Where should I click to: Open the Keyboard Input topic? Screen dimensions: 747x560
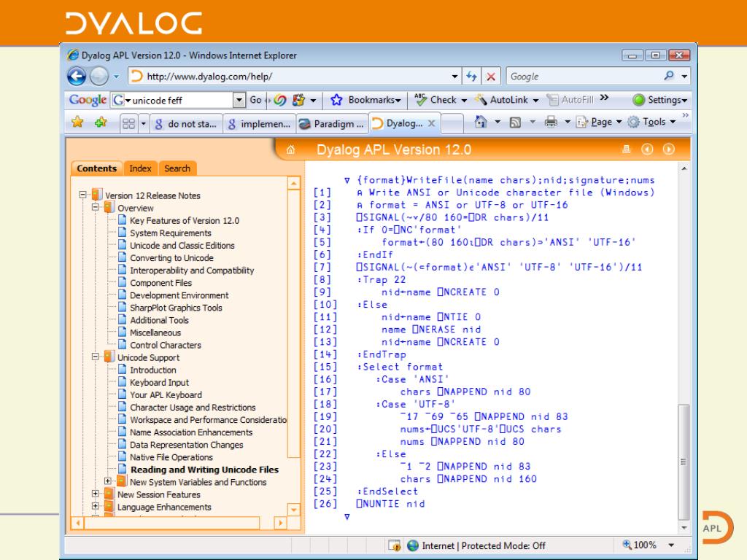click(x=159, y=382)
